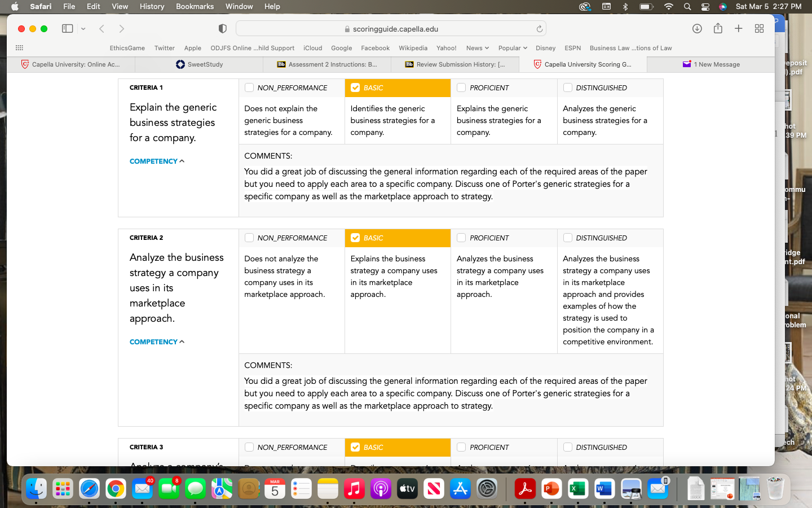Open Messages from the Dock

195,489
